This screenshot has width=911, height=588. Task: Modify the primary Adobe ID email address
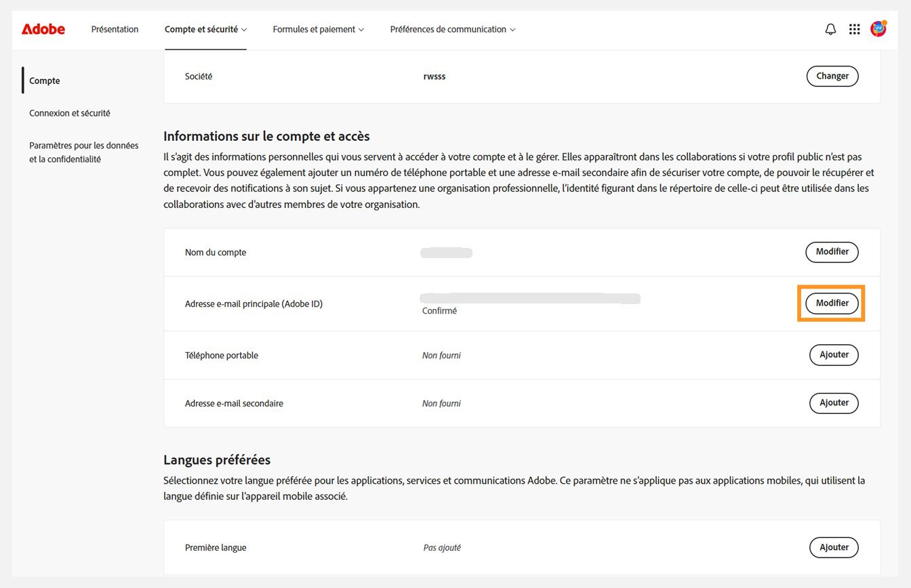[832, 303]
